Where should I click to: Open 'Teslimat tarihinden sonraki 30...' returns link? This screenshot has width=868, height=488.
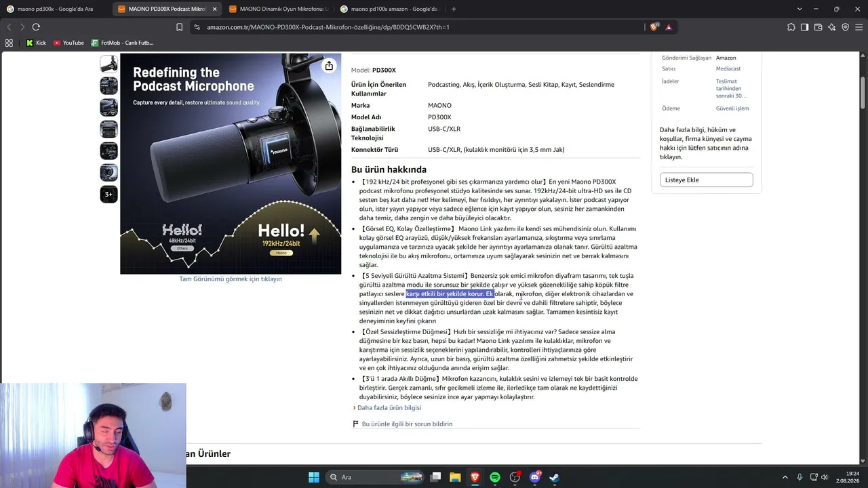tap(732, 88)
